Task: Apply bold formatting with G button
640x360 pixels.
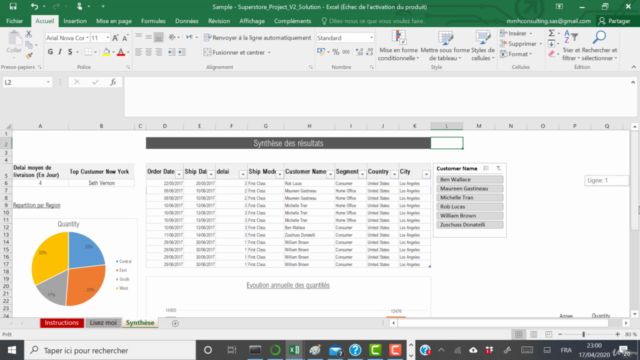Action: [50, 52]
